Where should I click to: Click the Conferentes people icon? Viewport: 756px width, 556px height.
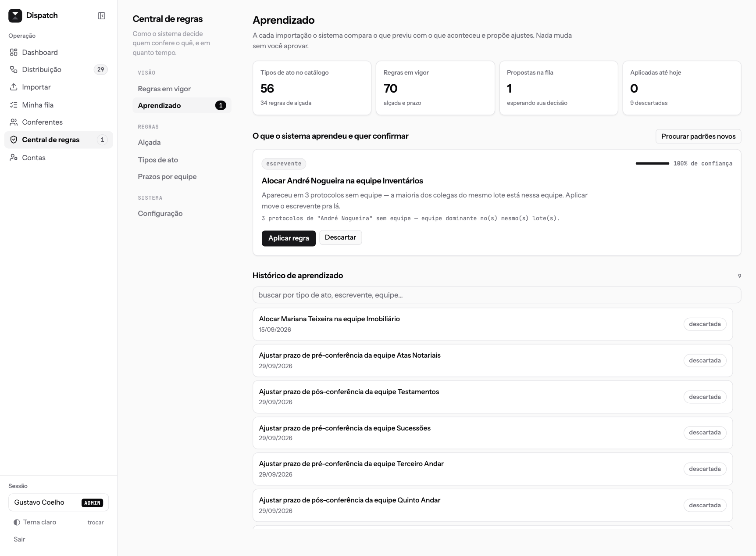tap(14, 122)
